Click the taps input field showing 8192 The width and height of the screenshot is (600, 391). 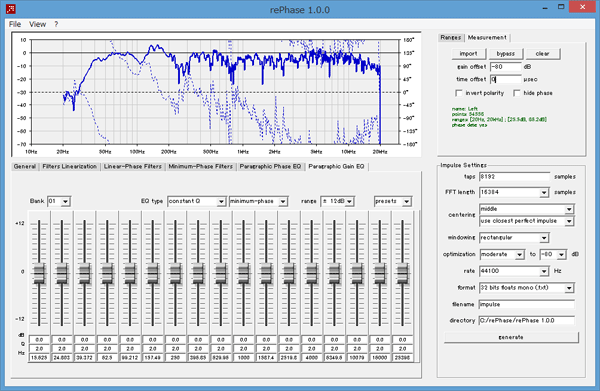[514, 177]
